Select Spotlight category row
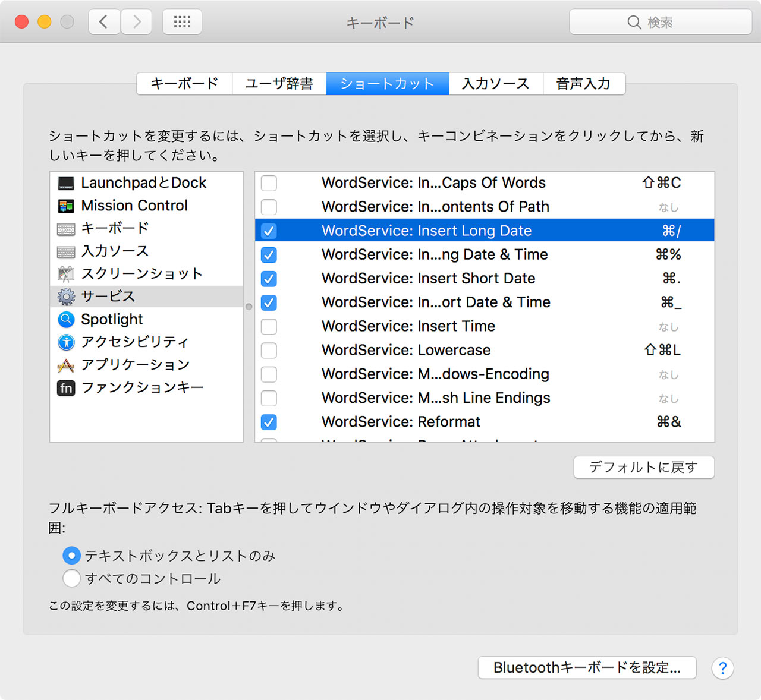Screen dimensions: 761x700 click(x=146, y=320)
